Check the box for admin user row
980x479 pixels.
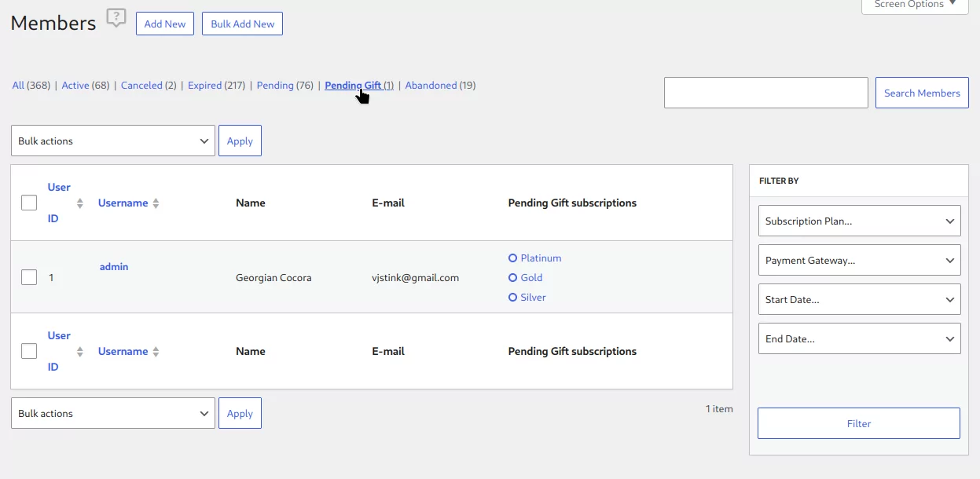pyautogui.click(x=29, y=277)
